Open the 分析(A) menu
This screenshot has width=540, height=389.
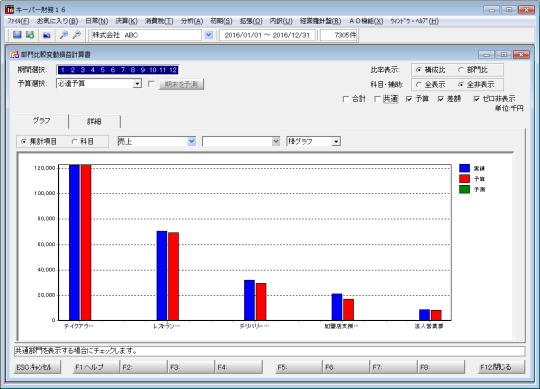[x=191, y=21]
